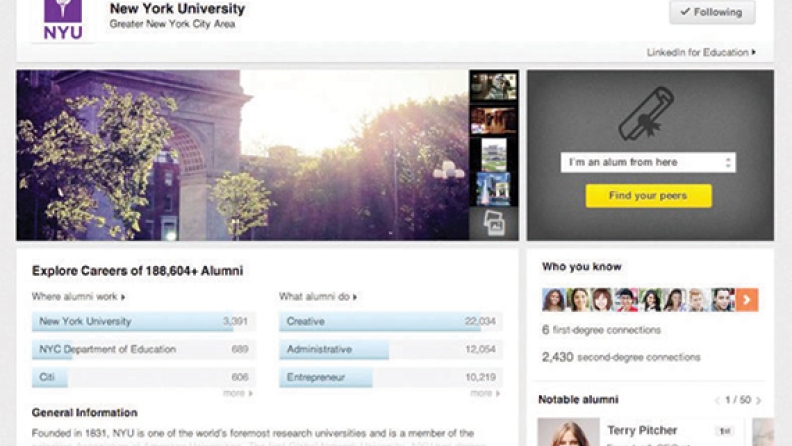Open the sixth connection's profile photo
Viewport: 792px width, 446px height.
pos(675,300)
